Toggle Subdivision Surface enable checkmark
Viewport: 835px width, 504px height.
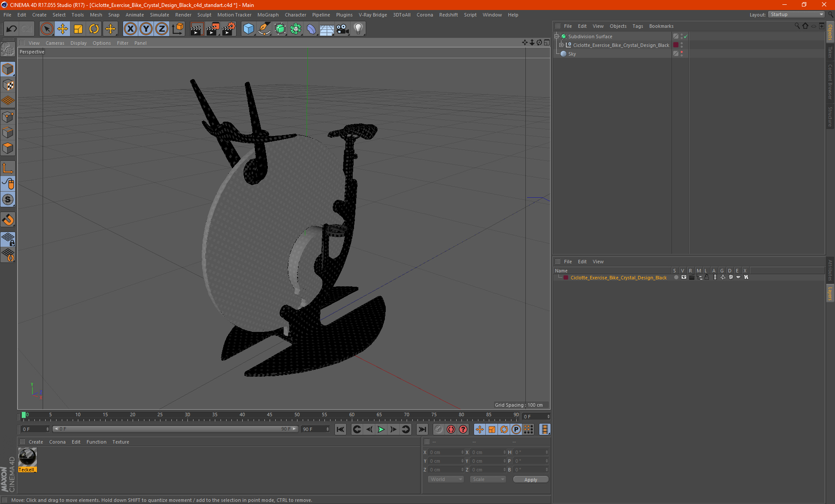click(x=686, y=36)
